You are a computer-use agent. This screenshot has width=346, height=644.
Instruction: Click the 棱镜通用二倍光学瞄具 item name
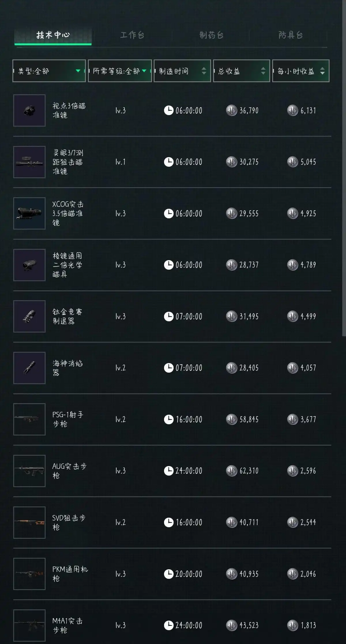point(67,265)
